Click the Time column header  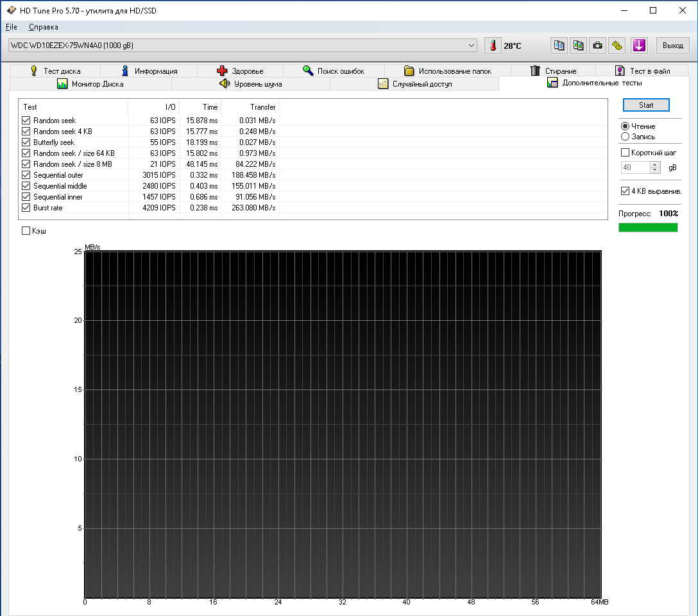201,107
